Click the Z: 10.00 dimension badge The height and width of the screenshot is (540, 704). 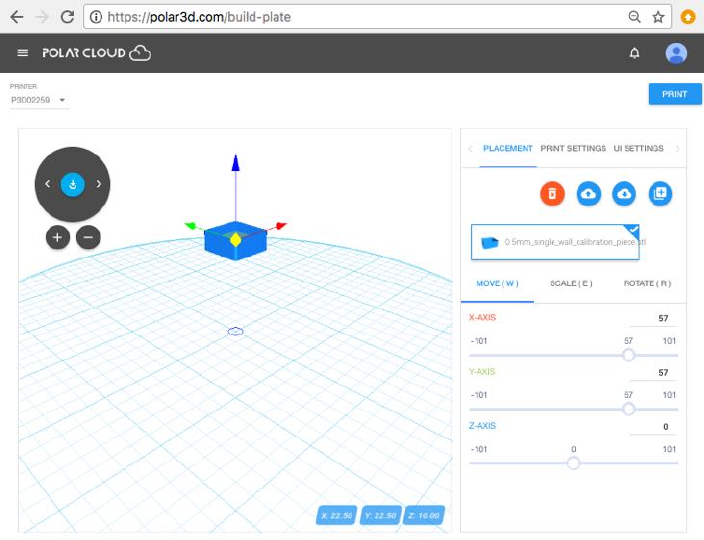point(424,515)
